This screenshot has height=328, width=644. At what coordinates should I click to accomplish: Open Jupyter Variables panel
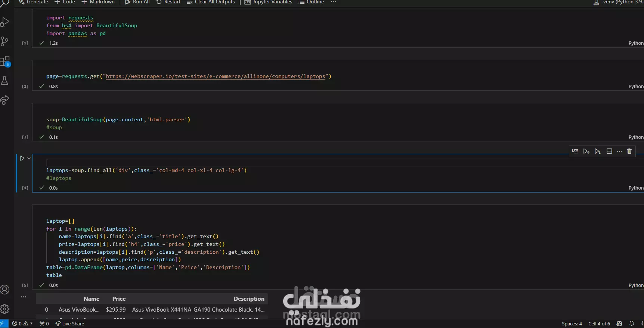click(268, 2)
